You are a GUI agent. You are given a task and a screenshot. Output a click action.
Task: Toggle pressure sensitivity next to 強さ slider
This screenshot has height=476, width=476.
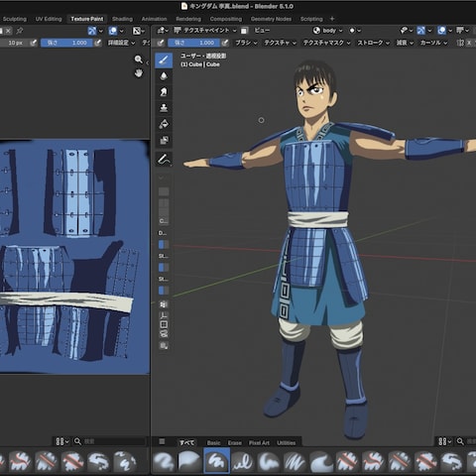pyautogui.click(x=225, y=43)
